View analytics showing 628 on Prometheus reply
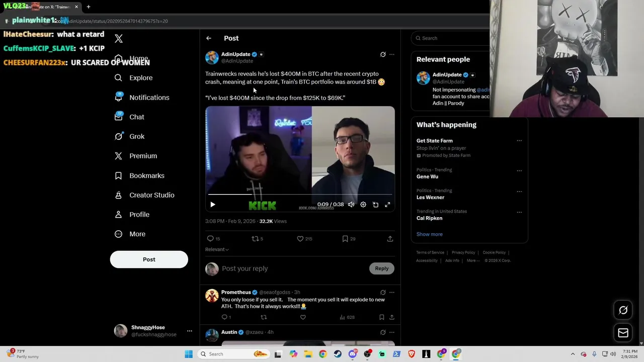 347,317
